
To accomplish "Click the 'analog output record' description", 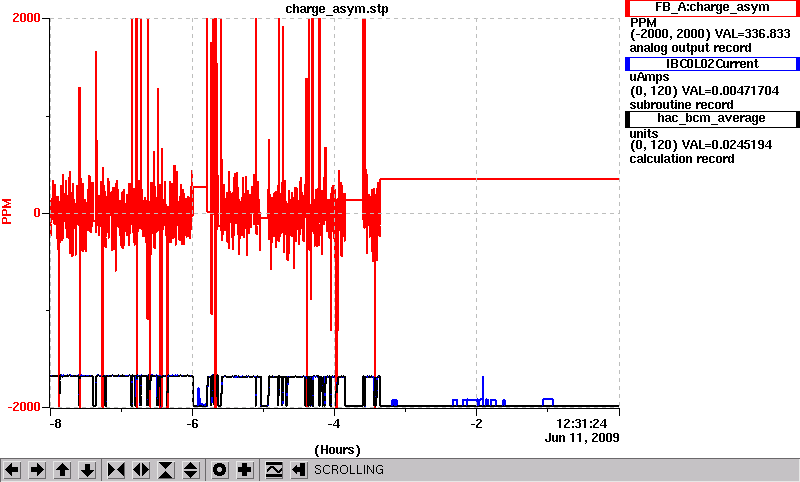I will click(690, 48).
